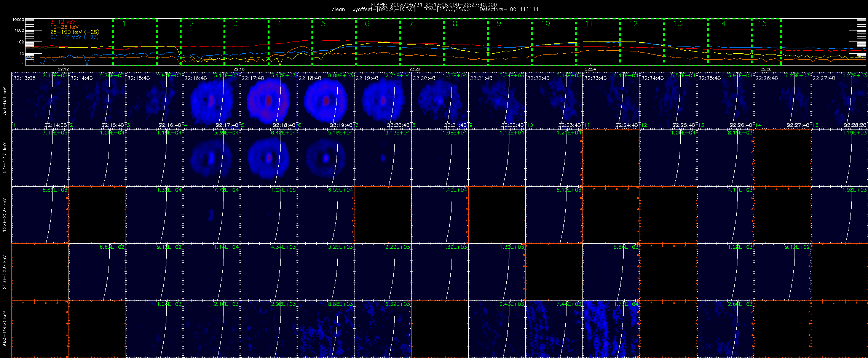Click the blue '0.1-17 MeV (-97)' legend entry

click(x=74, y=37)
